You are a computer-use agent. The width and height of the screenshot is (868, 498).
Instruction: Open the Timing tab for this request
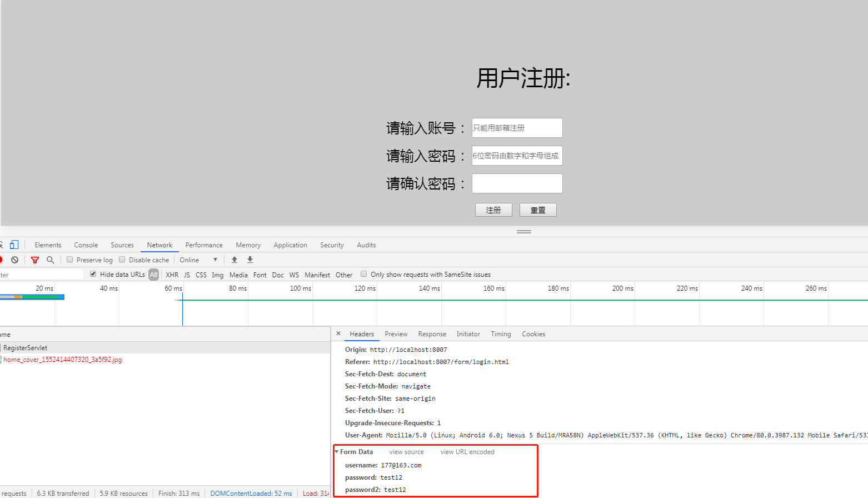[x=500, y=333]
